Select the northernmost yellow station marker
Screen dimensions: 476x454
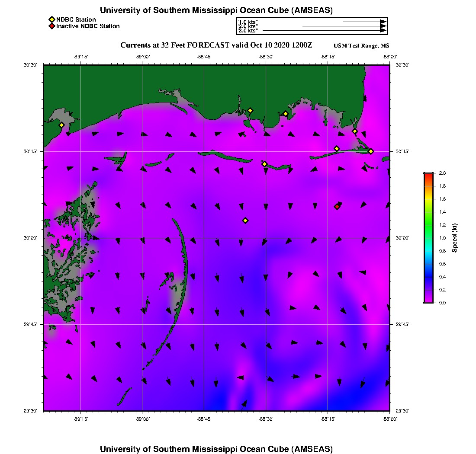250,110
